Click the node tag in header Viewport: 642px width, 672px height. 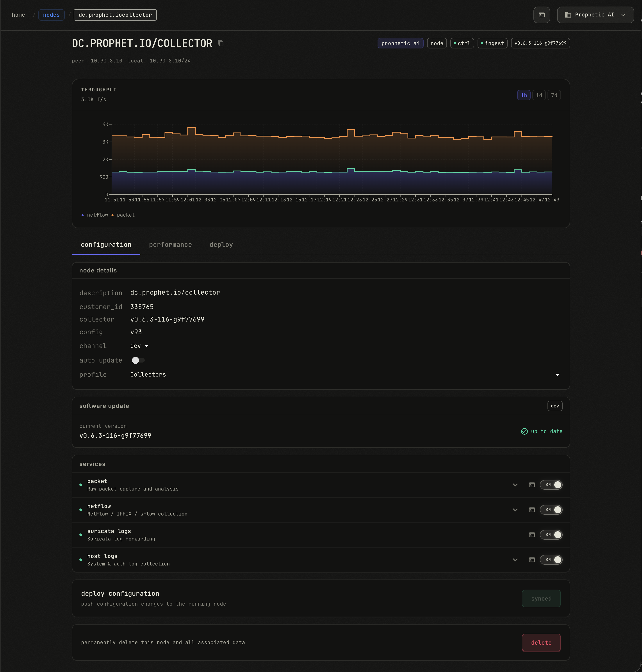coord(437,43)
